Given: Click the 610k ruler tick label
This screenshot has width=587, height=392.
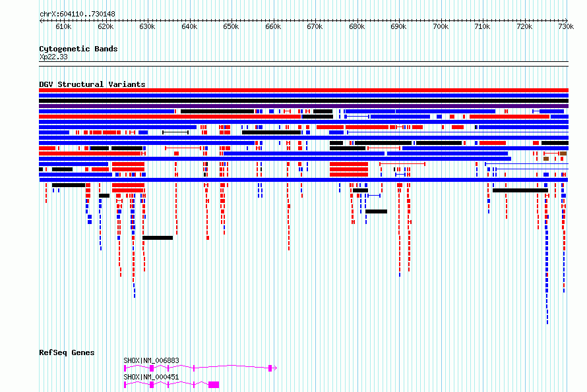Looking at the screenshot, I should pos(63,26).
